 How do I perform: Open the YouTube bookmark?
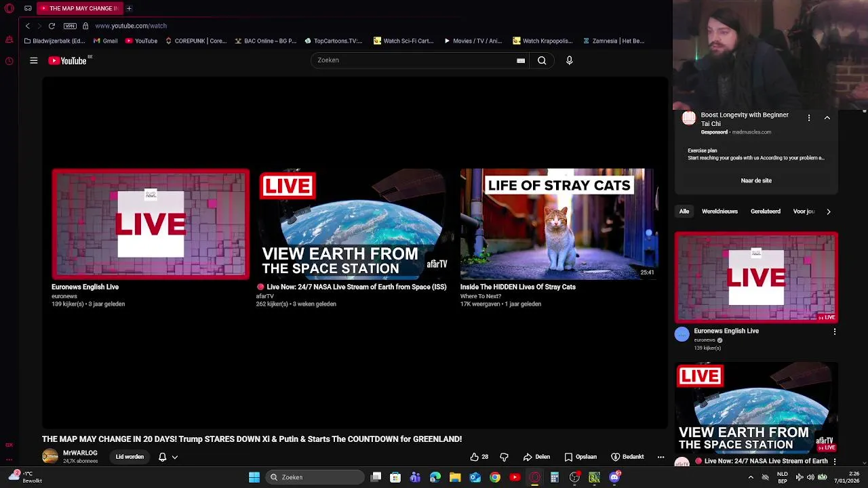(x=141, y=41)
